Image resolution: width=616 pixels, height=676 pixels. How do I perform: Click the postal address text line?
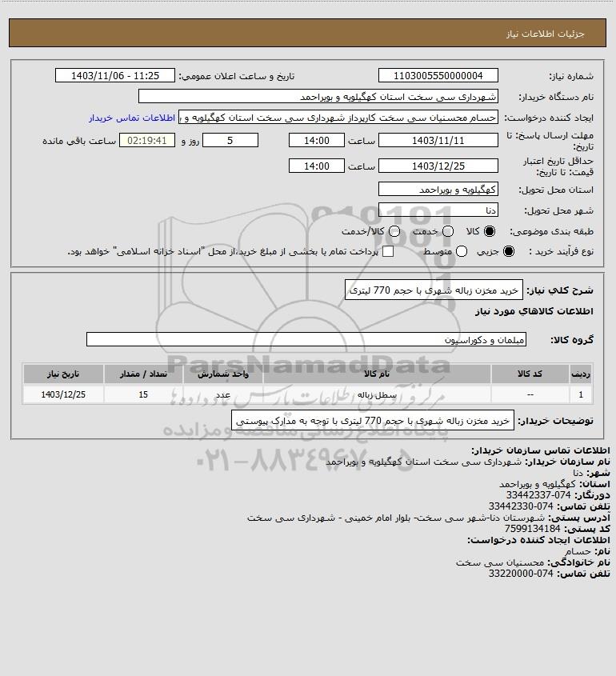point(396,518)
